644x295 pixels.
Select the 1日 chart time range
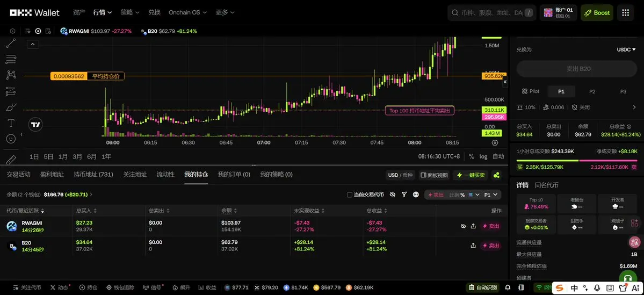pos(34,156)
